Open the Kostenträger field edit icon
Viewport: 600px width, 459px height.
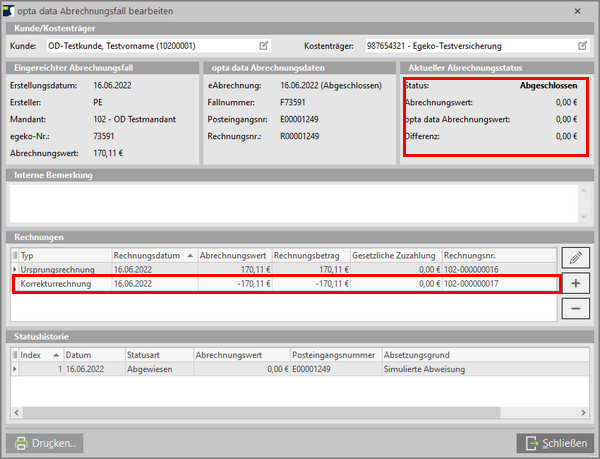point(582,46)
